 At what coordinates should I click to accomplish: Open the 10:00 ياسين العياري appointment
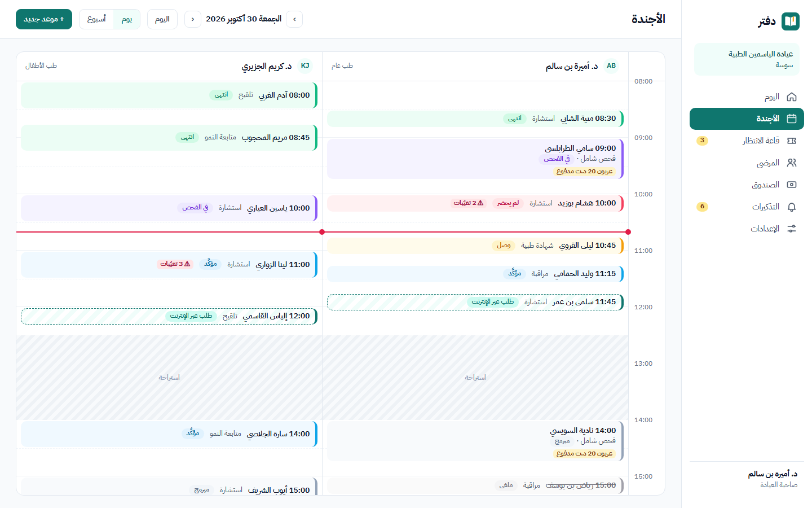pyautogui.click(x=169, y=208)
